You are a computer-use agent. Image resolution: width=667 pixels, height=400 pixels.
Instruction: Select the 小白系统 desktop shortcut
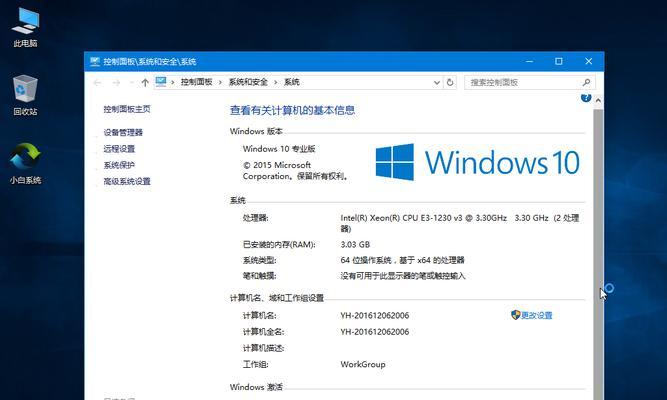point(25,163)
